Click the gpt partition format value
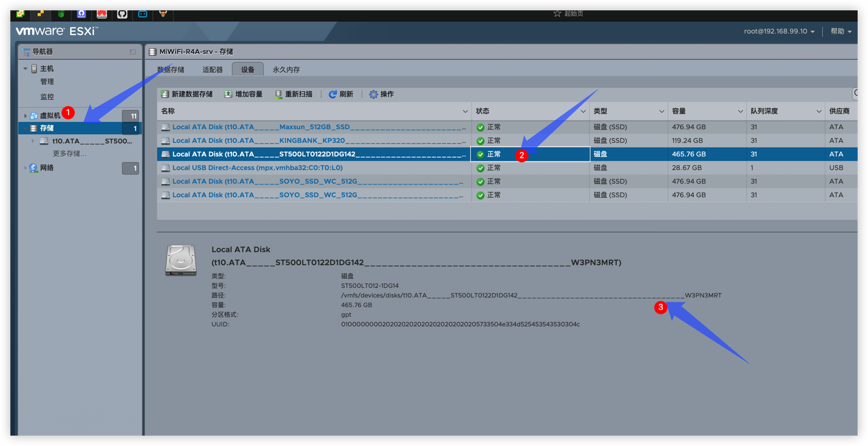The image size is (868, 446). (x=346, y=315)
